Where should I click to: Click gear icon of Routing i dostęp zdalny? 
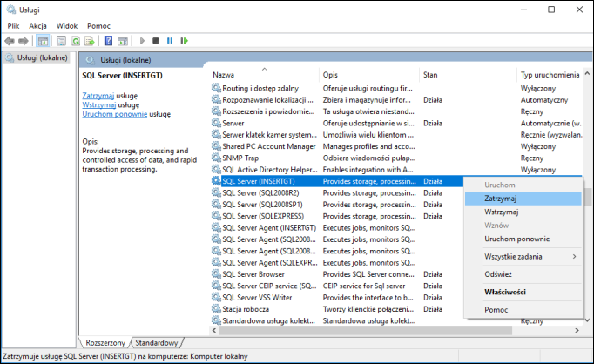216,88
